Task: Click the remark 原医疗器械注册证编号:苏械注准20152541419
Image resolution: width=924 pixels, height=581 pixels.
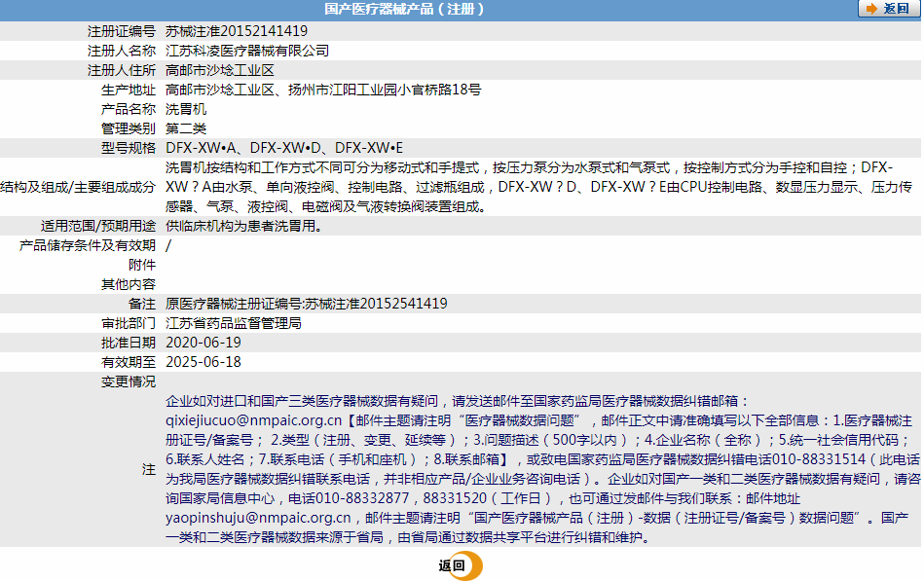Action: click(307, 304)
